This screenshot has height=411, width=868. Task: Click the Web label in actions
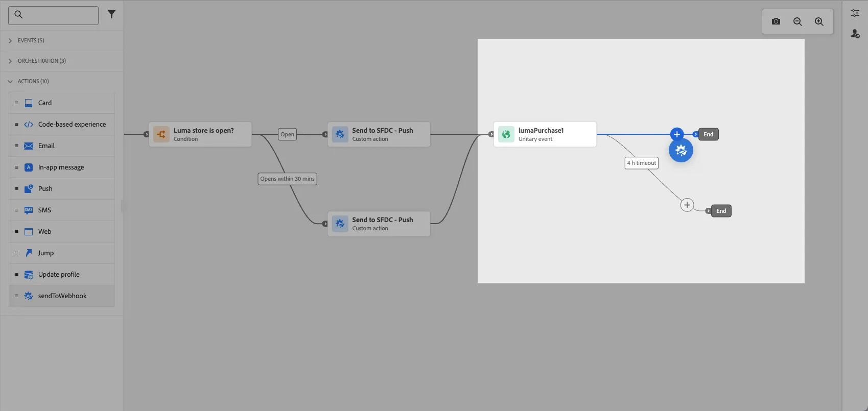[45, 232]
